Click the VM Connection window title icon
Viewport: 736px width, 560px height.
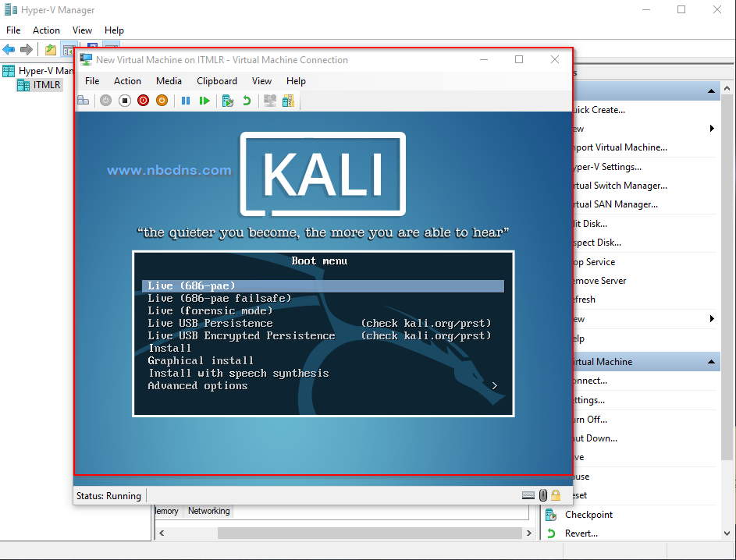(x=86, y=59)
